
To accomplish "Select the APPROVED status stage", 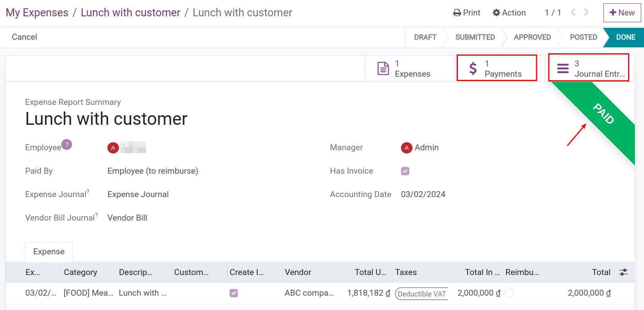I will 532,37.
